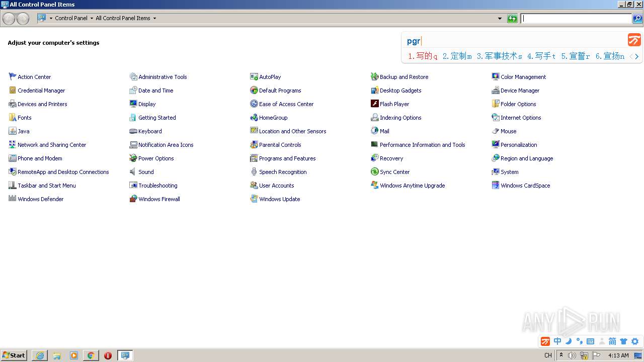644x362 pixels.
Task: Select IME candidate 3 军事技术
Action: 499,56
